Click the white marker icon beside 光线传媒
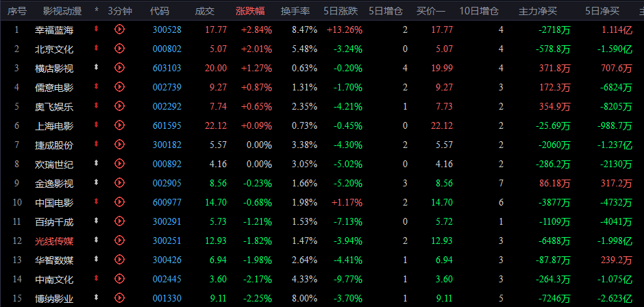Screen dimensions: 644x307 (x=97, y=240)
